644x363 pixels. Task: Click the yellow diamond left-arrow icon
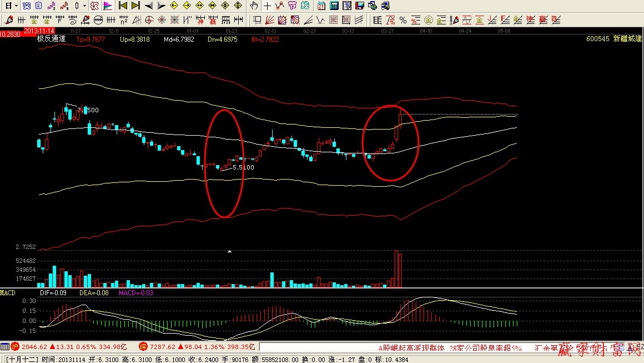pyautogui.click(x=174, y=6)
